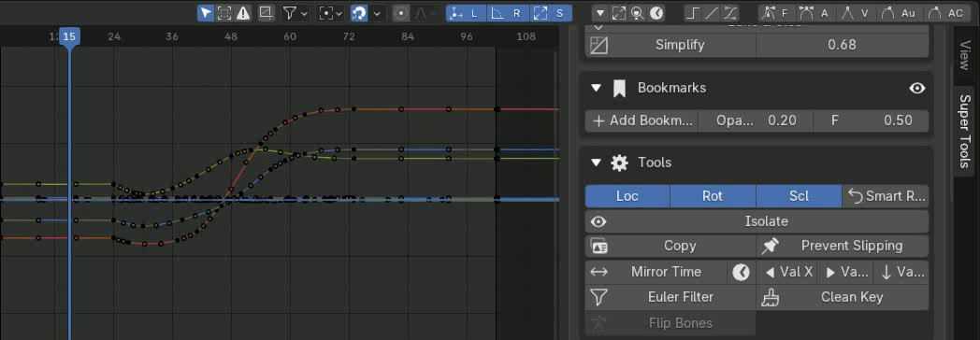Click the down-arrow Va... button

click(x=901, y=272)
